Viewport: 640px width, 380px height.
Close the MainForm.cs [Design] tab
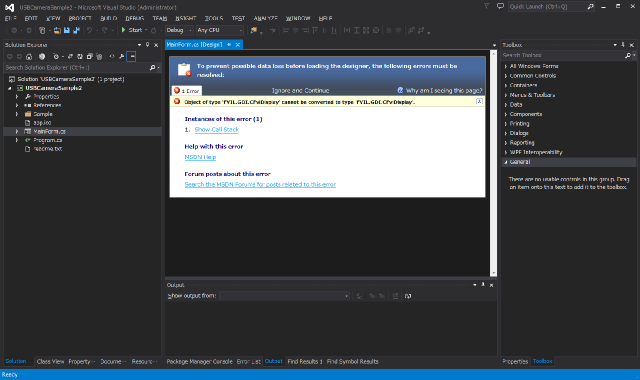(x=238, y=44)
